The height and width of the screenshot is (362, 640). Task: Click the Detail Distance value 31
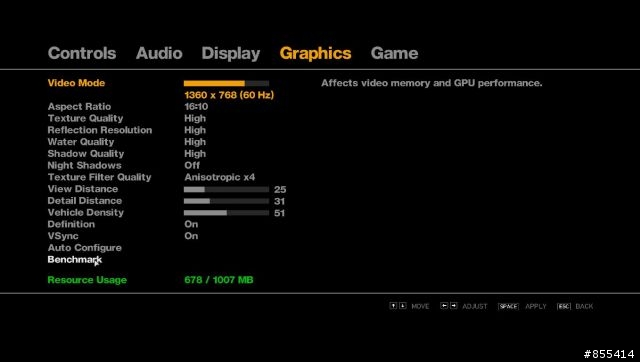pyautogui.click(x=280, y=201)
